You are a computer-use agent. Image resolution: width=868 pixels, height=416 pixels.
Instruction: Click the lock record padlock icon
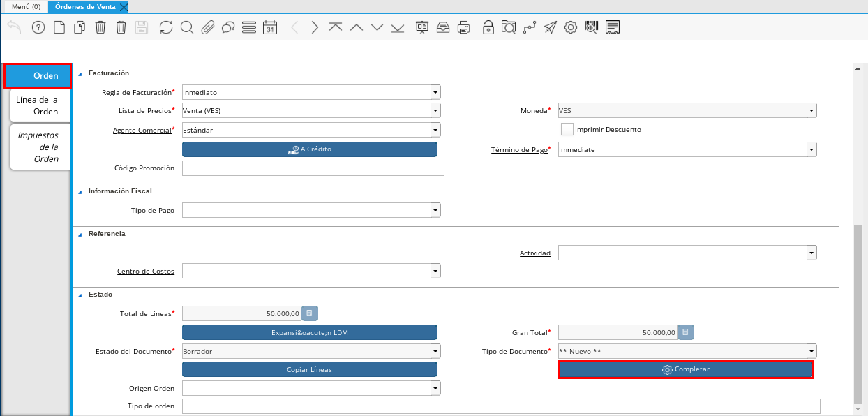click(x=488, y=27)
